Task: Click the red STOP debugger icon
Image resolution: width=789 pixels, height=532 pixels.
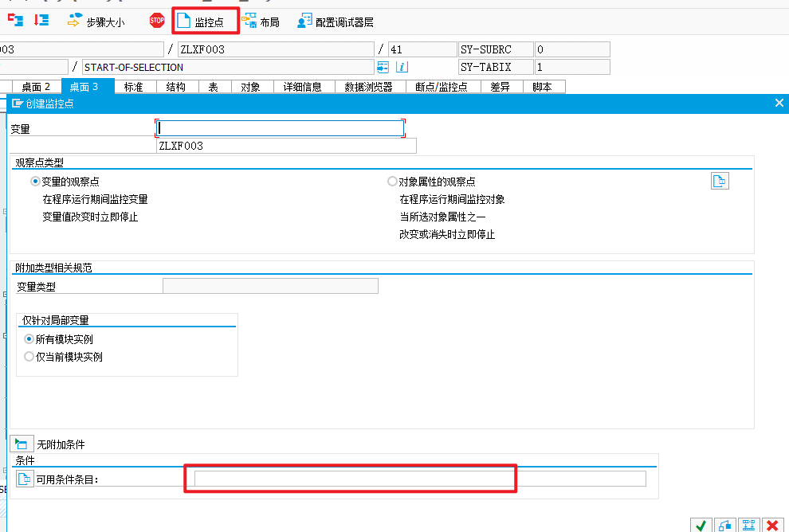Action: point(156,21)
